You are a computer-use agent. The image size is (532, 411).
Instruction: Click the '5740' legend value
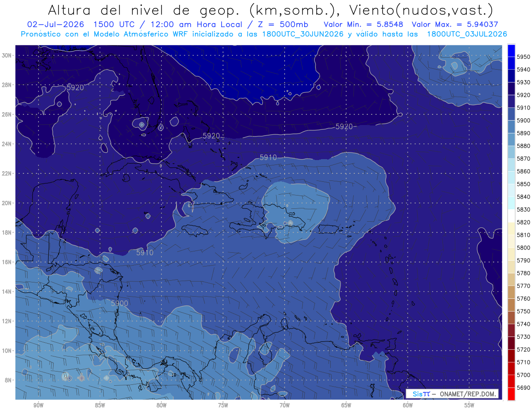click(523, 324)
